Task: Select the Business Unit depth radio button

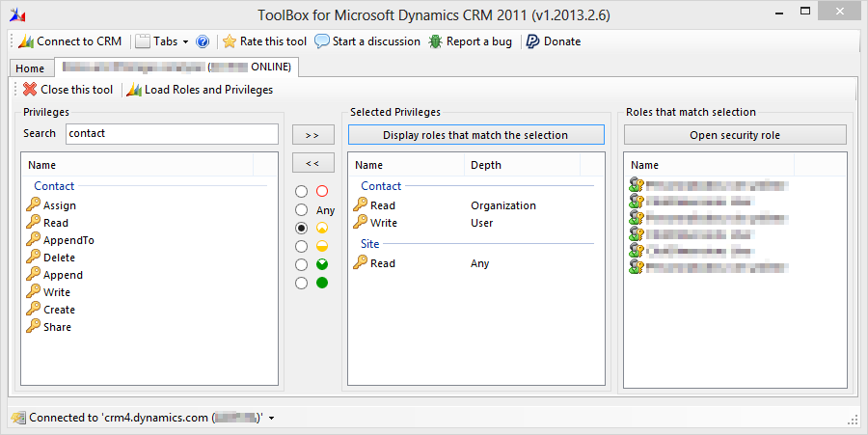Action: 301,246
